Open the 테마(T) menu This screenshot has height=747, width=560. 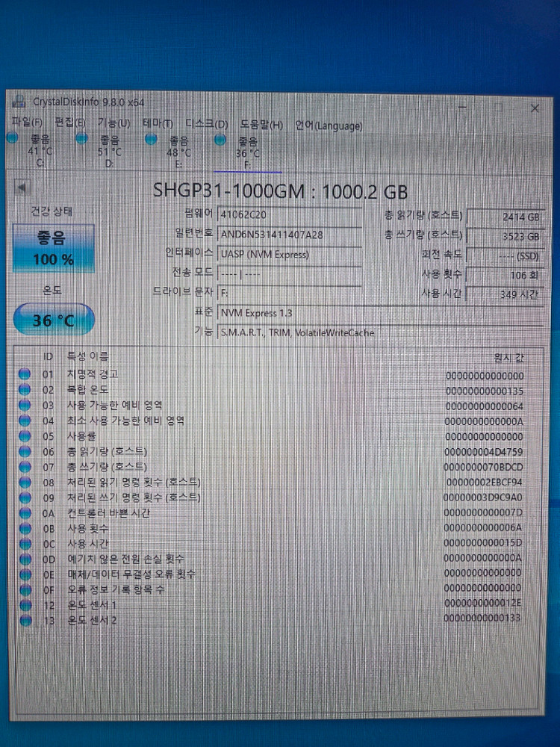158,124
